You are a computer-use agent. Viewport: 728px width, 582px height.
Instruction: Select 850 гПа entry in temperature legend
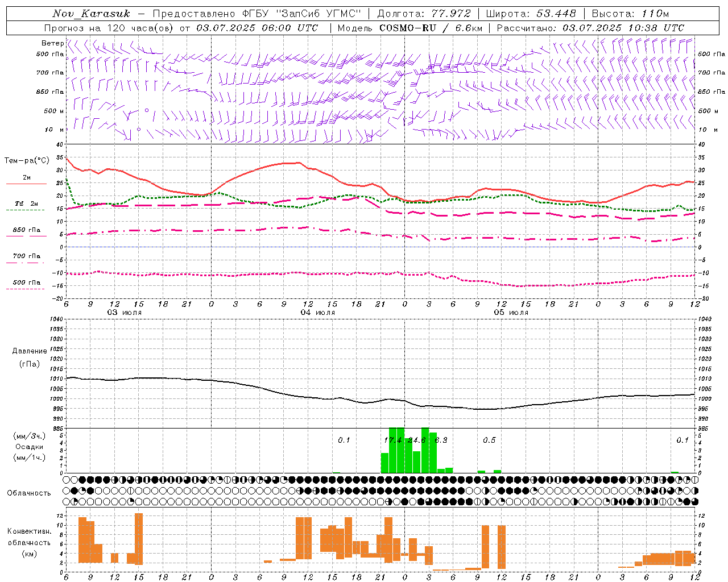tap(26, 230)
